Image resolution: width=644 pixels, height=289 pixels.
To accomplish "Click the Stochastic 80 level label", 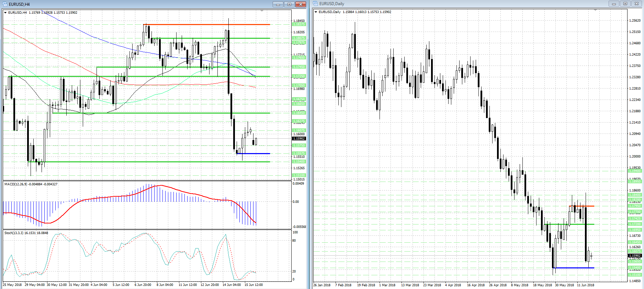I will pos(294,241).
